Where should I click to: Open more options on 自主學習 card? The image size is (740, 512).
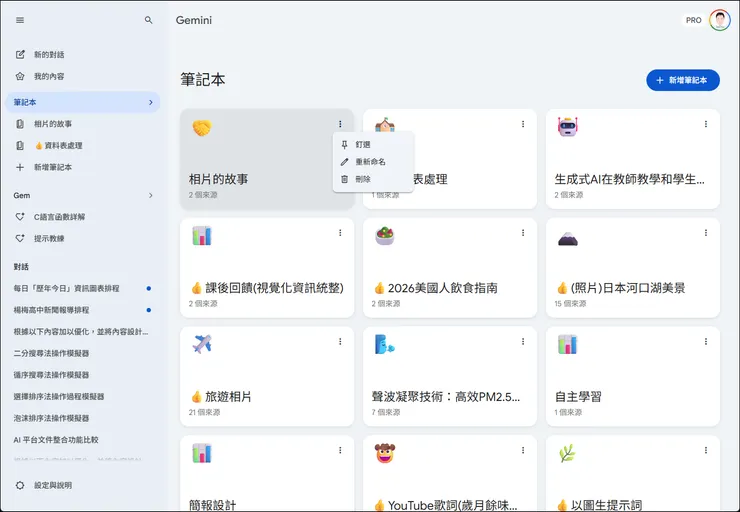(x=706, y=342)
